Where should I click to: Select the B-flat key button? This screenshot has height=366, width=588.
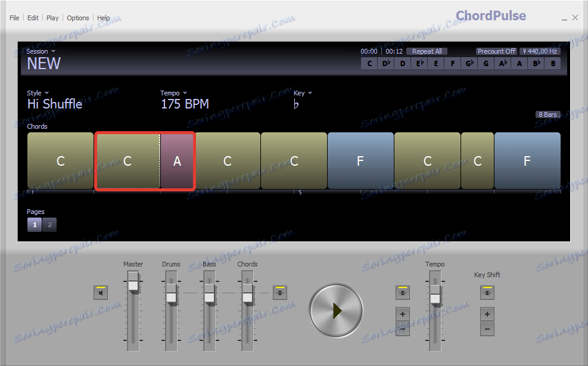pos(536,63)
